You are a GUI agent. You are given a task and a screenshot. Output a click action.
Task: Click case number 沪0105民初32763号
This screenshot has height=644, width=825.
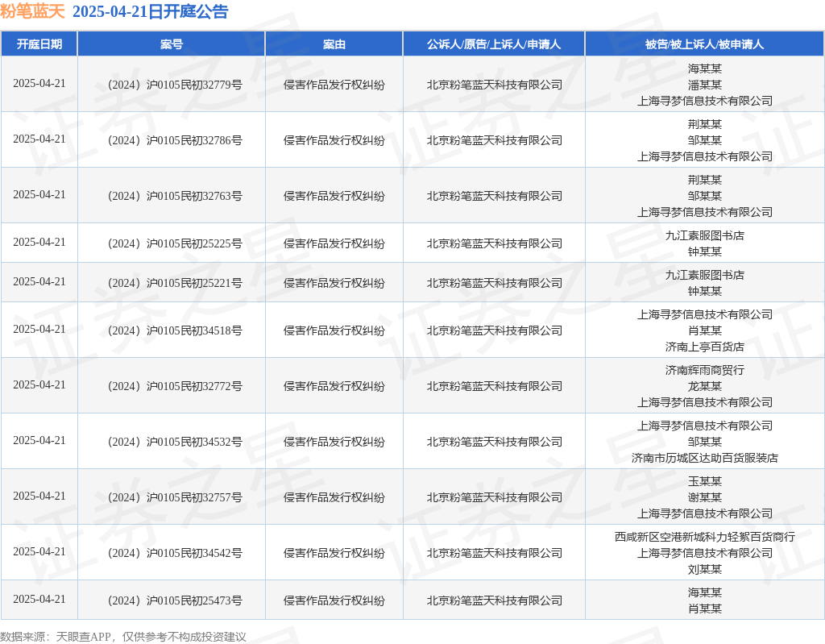[175, 196]
